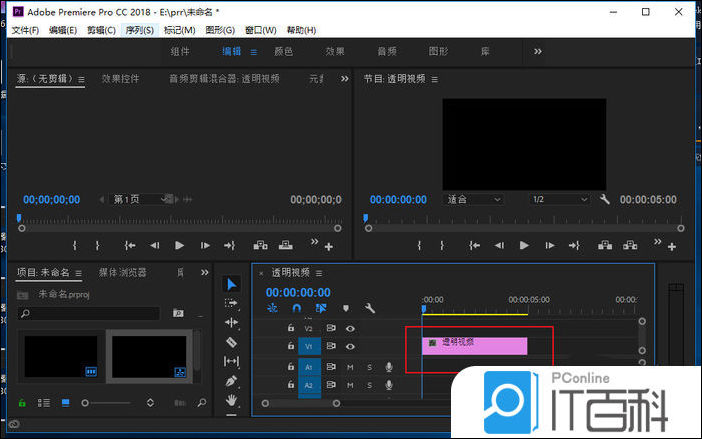Toggle lock on the V2 track

[x=291, y=328]
